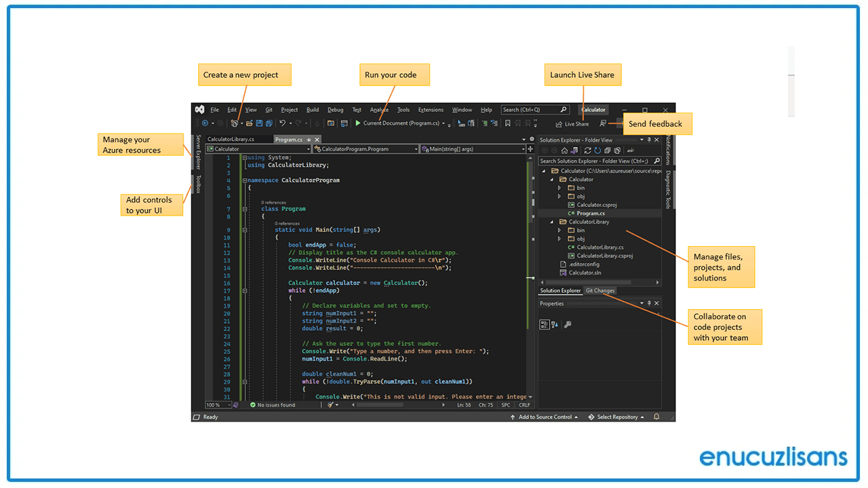Click Add to Source Control
Viewport: 868px width, 488px height.
[x=545, y=417]
